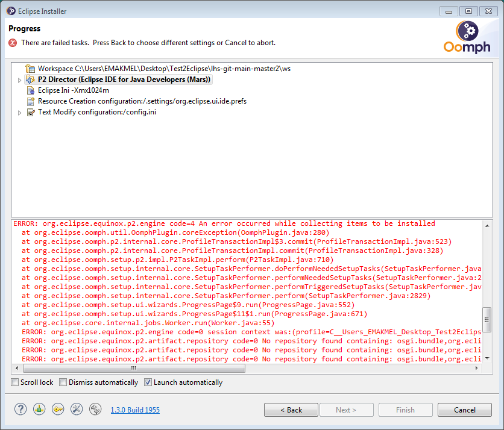Select the Eclipse Ini -Xmx1024m row
Image resolution: width=504 pixels, height=430 pixels.
[74, 90]
